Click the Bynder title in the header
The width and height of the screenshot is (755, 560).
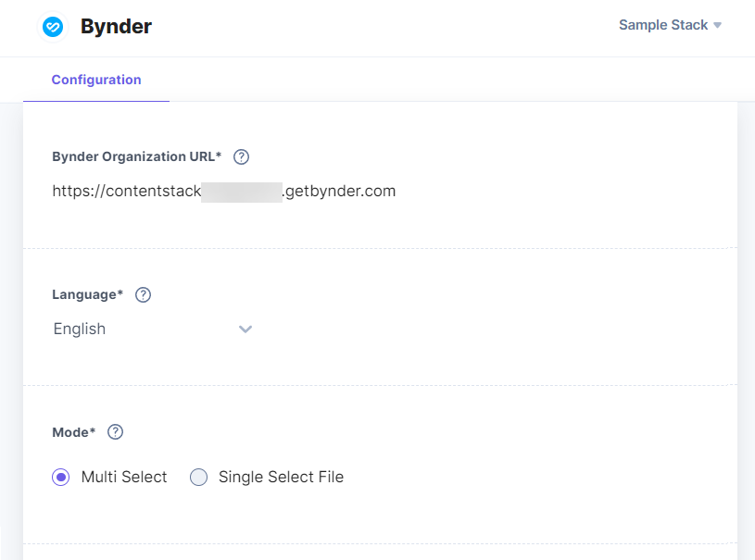116,26
